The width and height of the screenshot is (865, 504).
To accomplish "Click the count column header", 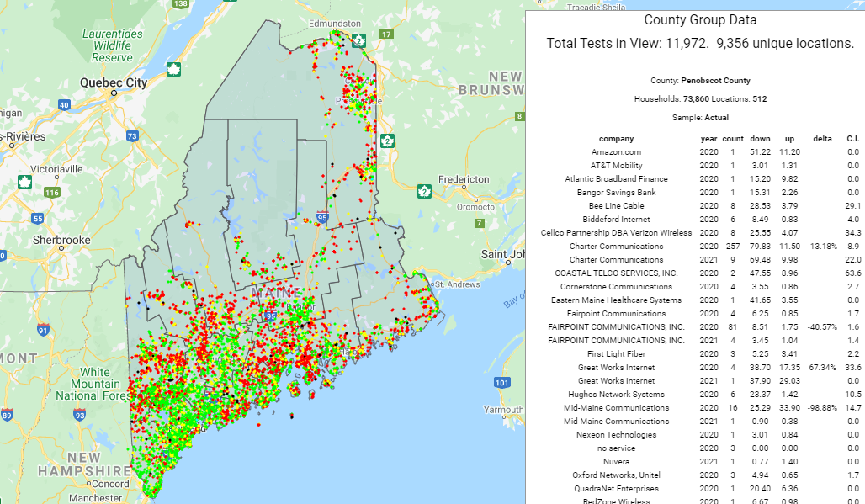I will [x=733, y=138].
